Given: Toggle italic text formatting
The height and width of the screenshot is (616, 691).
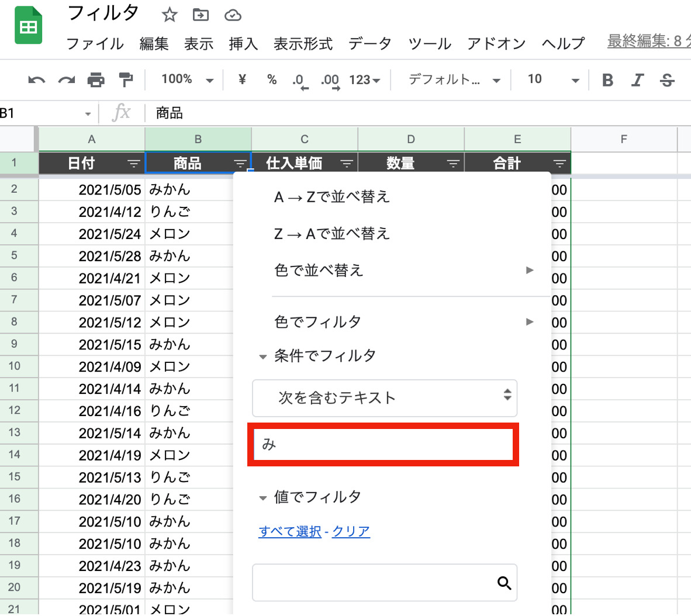Looking at the screenshot, I should tap(637, 80).
